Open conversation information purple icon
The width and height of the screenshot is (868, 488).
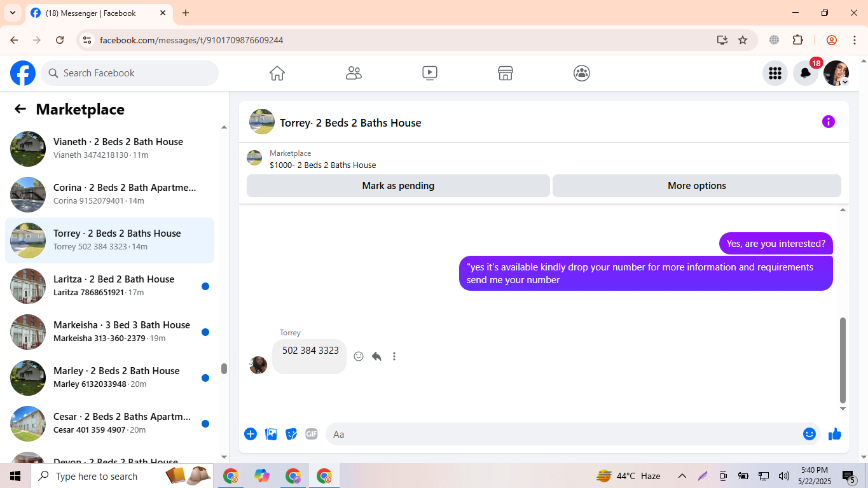pyautogui.click(x=828, y=122)
